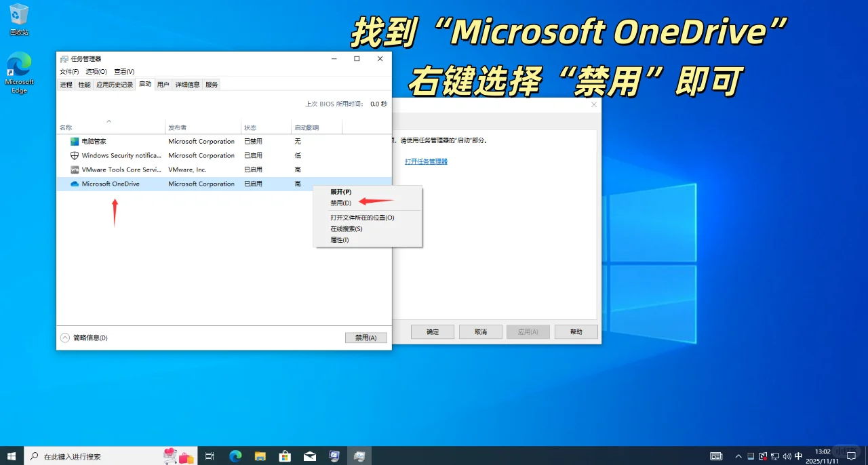Image resolution: width=868 pixels, height=465 pixels.
Task: Open the File (文件) menu in Task Manager
Action: pyautogui.click(x=68, y=71)
